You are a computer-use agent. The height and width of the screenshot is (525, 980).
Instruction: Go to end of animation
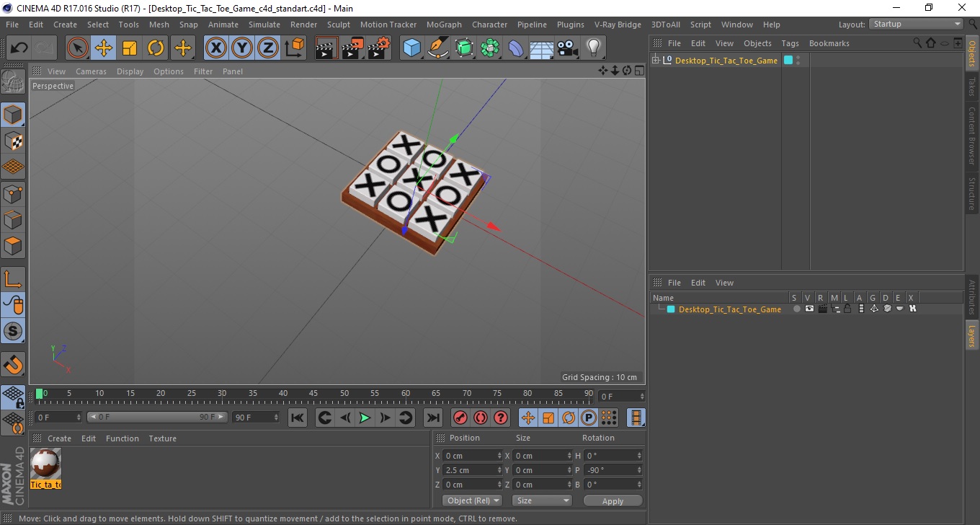click(432, 418)
